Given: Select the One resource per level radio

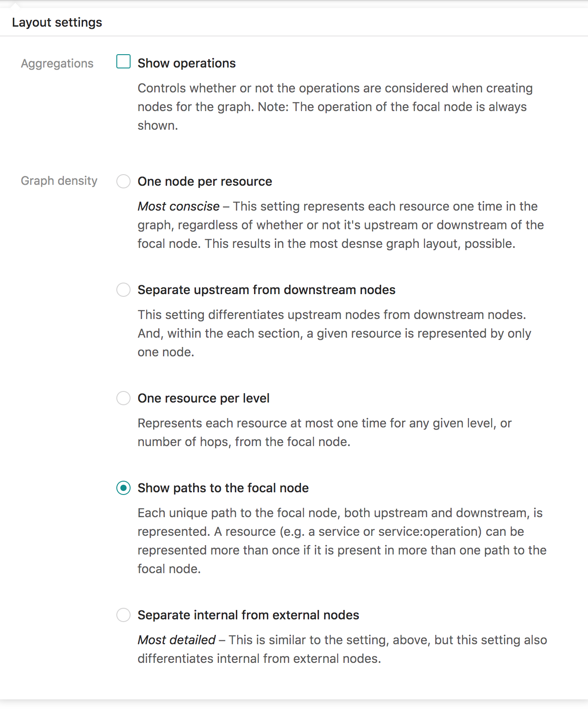Looking at the screenshot, I should [123, 398].
